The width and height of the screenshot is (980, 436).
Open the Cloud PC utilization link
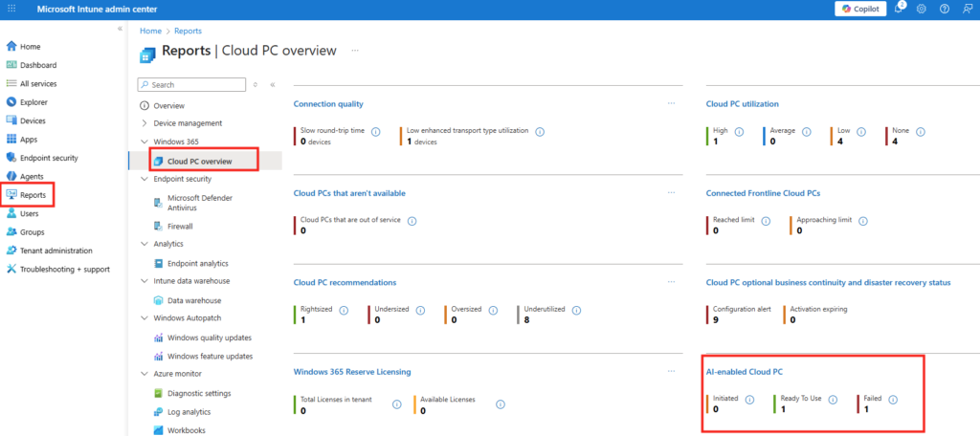(742, 103)
